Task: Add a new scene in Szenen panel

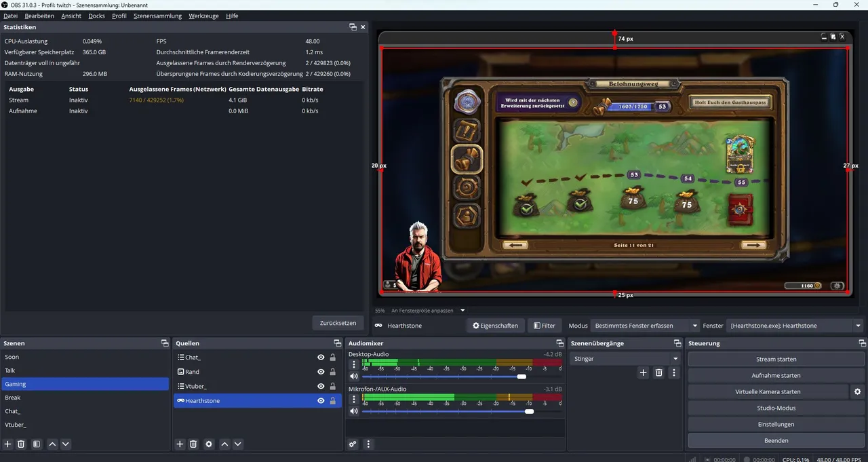Action: [x=8, y=444]
